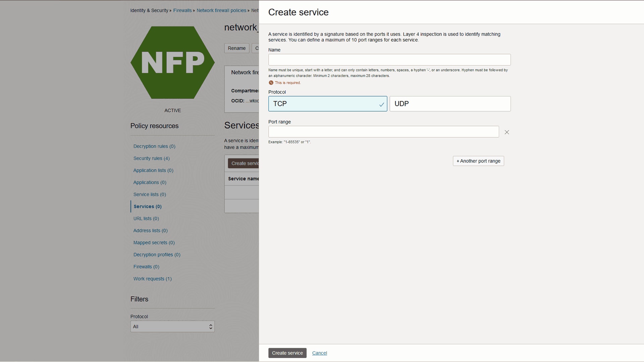Select UDP protocol option
The image size is (644, 362).
449,104
